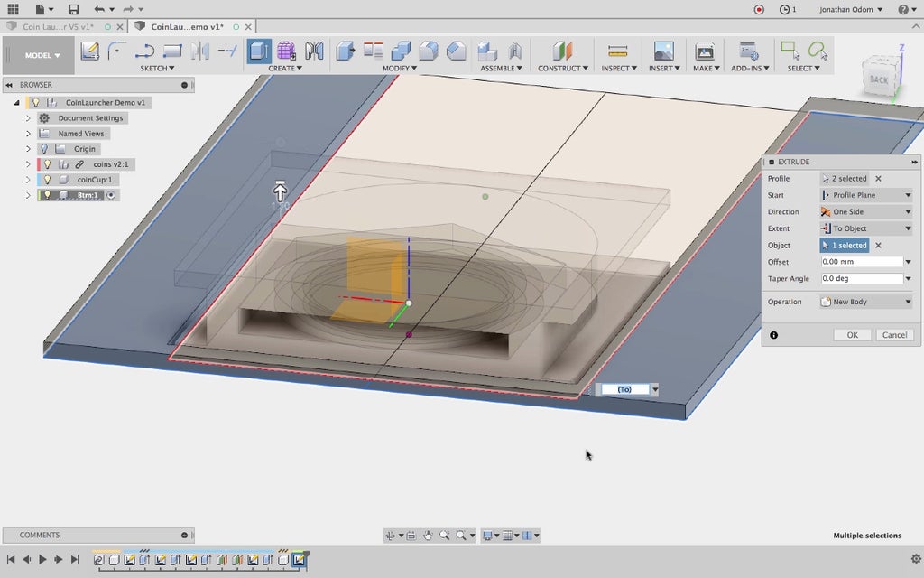This screenshot has width=924, height=578.
Task: Switch to the Coin Launcher V5 tab
Action: (57, 26)
